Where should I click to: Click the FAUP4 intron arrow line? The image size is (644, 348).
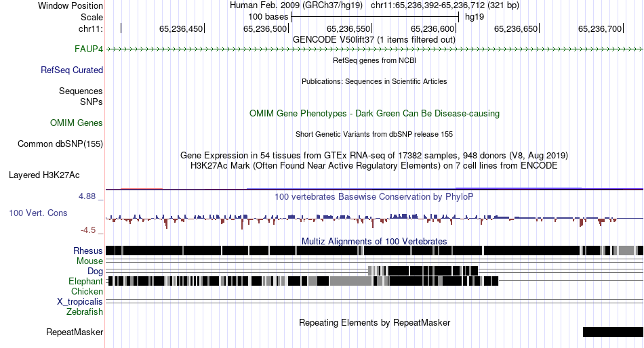pyautogui.click(x=374, y=49)
